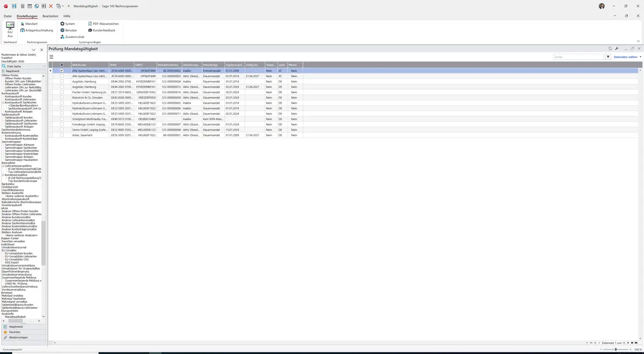644x354 pixels.
Task: Open the Datei menu
Action: pyautogui.click(x=8, y=16)
